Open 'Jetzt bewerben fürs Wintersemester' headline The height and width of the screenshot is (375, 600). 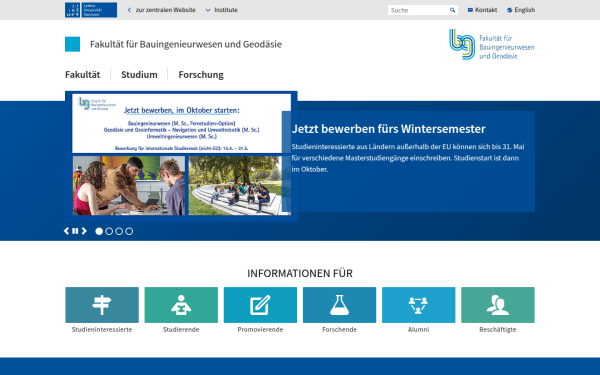(x=388, y=129)
